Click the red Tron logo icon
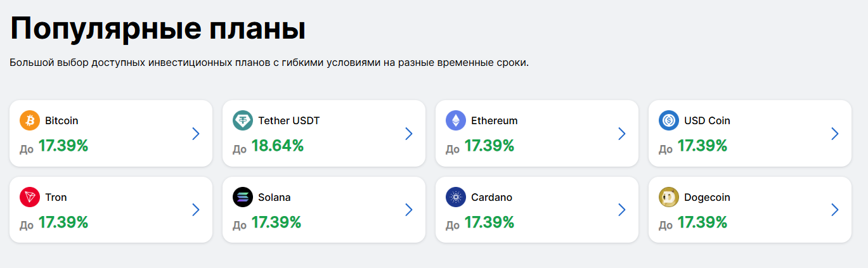 tap(30, 197)
